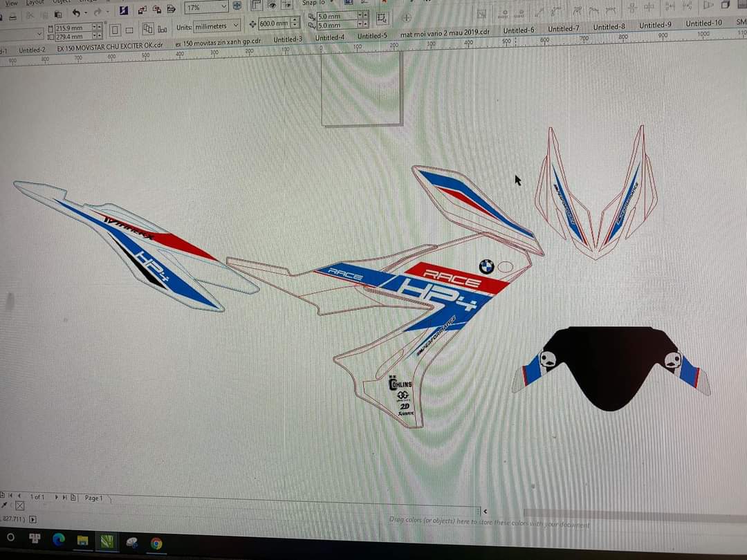Open the View menu
747x560 pixels.
click(x=12, y=3)
